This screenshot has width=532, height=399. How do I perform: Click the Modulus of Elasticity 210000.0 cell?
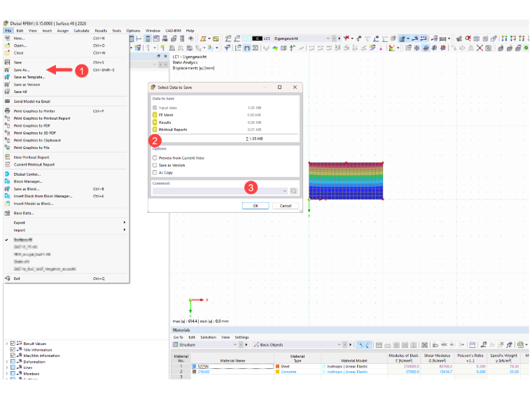[404, 366]
